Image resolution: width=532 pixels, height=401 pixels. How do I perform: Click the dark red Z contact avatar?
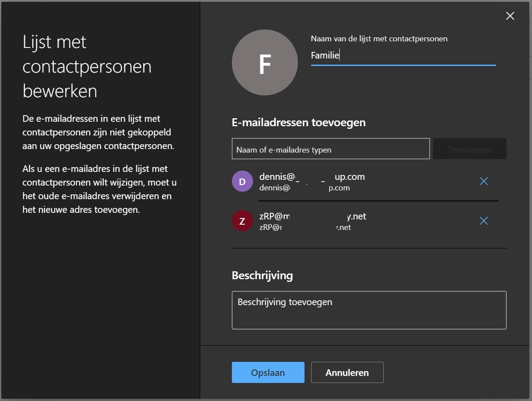pyautogui.click(x=242, y=221)
